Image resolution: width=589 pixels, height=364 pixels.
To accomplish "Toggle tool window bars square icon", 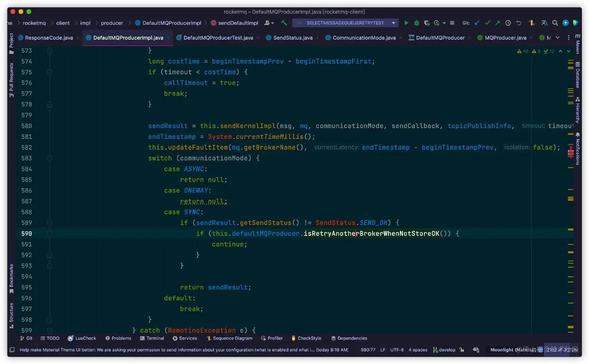I will (12, 350).
